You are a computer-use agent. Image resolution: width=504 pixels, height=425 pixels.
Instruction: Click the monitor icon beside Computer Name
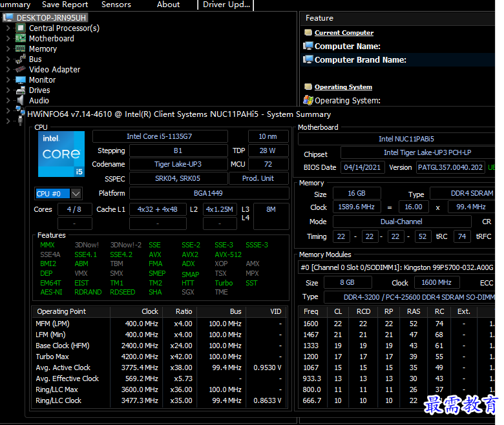[x=308, y=47]
